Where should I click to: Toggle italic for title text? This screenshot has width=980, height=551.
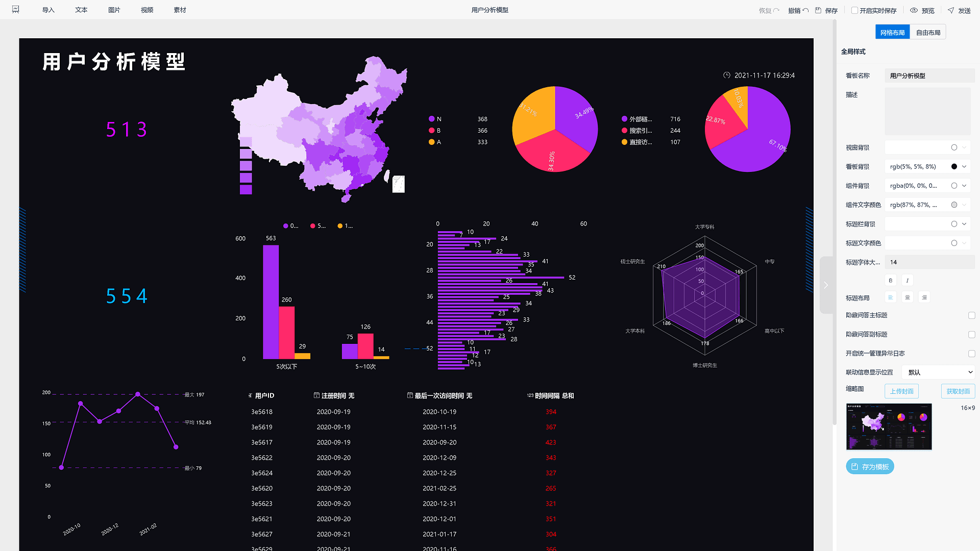tap(908, 281)
